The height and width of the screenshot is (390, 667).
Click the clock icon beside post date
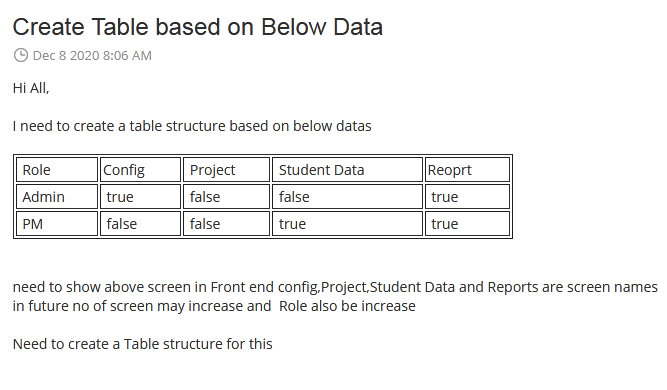(x=20, y=55)
